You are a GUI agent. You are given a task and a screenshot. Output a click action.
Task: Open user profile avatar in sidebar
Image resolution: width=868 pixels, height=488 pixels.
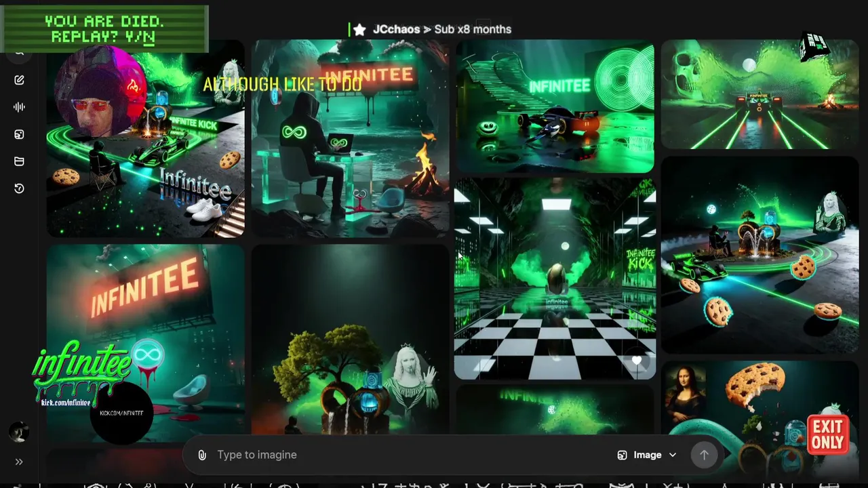[19, 432]
